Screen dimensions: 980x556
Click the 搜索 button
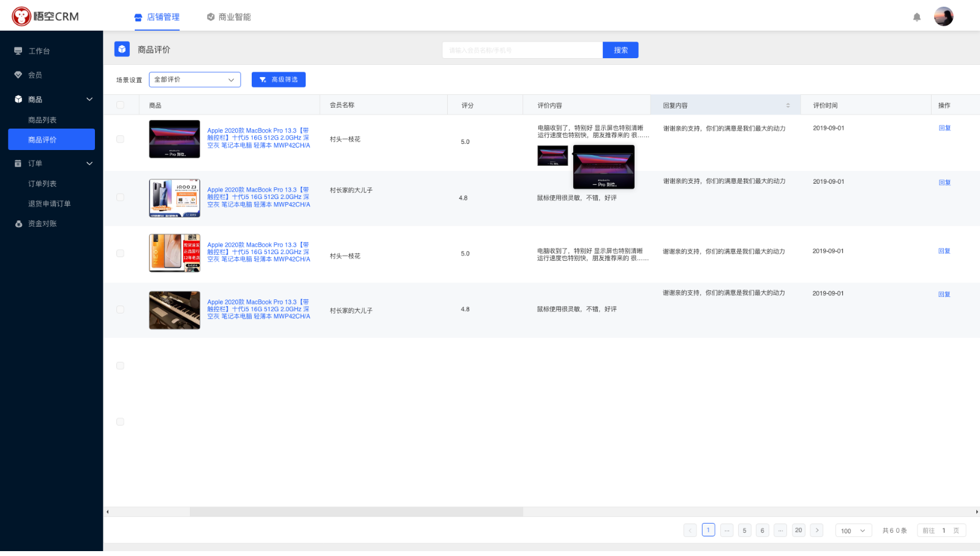click(620, 50)
